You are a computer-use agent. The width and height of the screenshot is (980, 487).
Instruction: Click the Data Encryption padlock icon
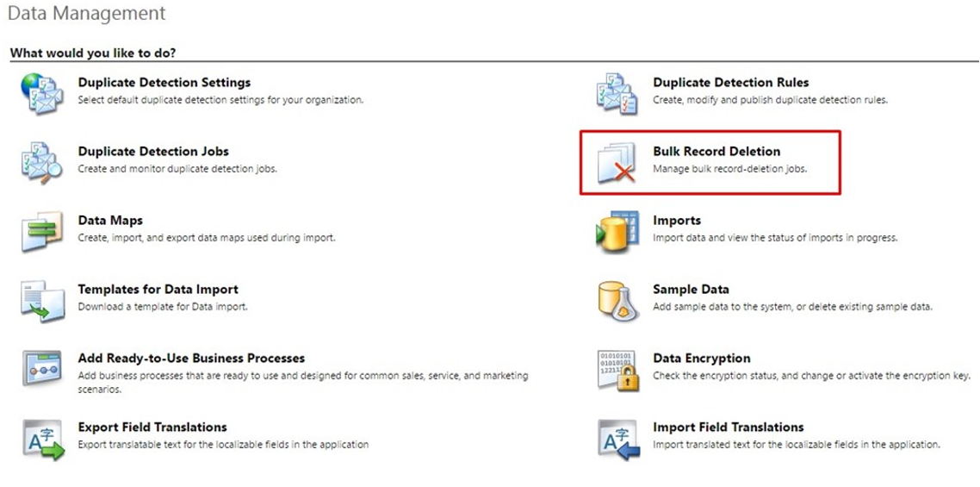tap(618, 371)
